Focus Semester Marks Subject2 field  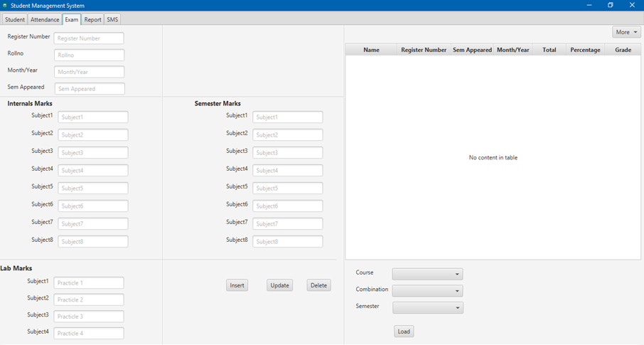[x=287, y=135]
